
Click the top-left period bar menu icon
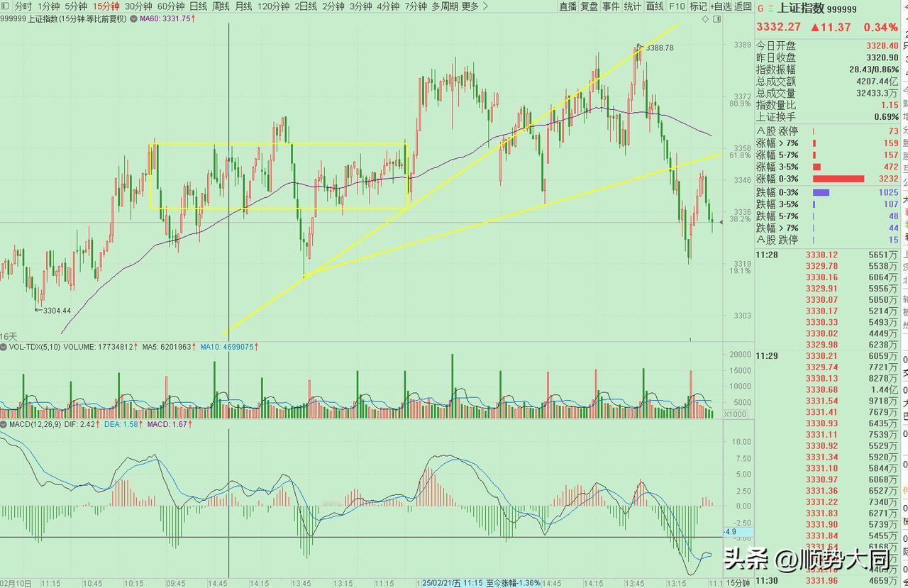pyautogui.click(x=5, y=6)
